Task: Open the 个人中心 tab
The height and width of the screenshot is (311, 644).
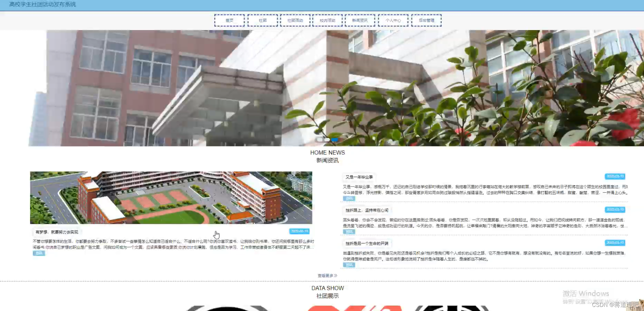Action: [x=393, y=20]
